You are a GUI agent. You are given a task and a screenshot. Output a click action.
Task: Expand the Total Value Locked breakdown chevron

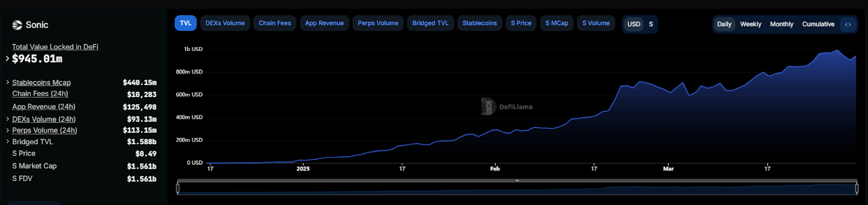click(x=7, y=59)
